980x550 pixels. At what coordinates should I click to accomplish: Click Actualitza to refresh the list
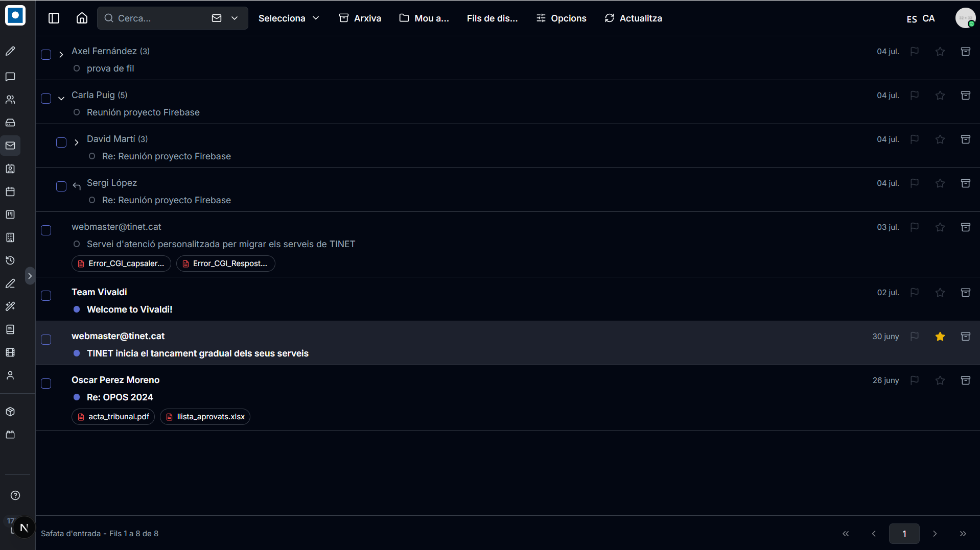point(633,18)
